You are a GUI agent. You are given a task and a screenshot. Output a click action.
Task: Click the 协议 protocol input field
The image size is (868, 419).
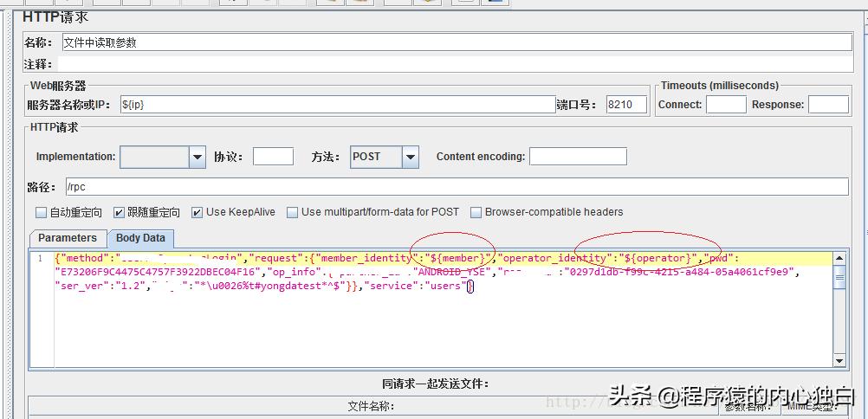pos(273,157)
